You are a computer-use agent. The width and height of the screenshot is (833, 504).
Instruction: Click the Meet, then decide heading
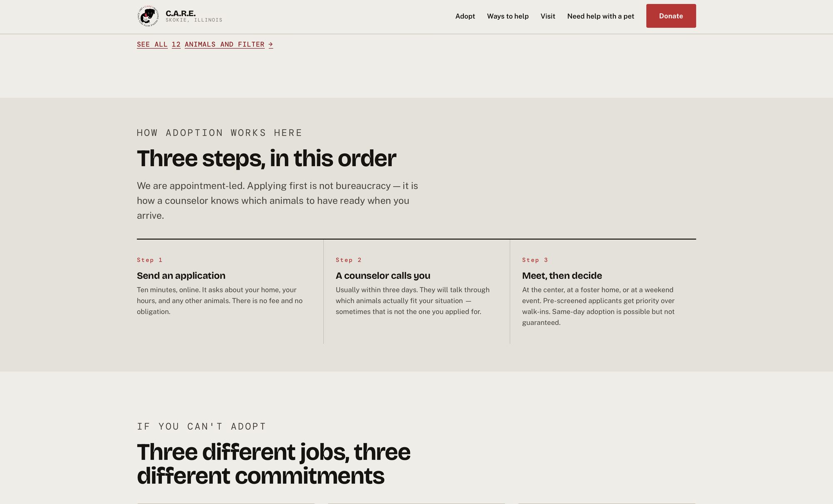point(562,275)
